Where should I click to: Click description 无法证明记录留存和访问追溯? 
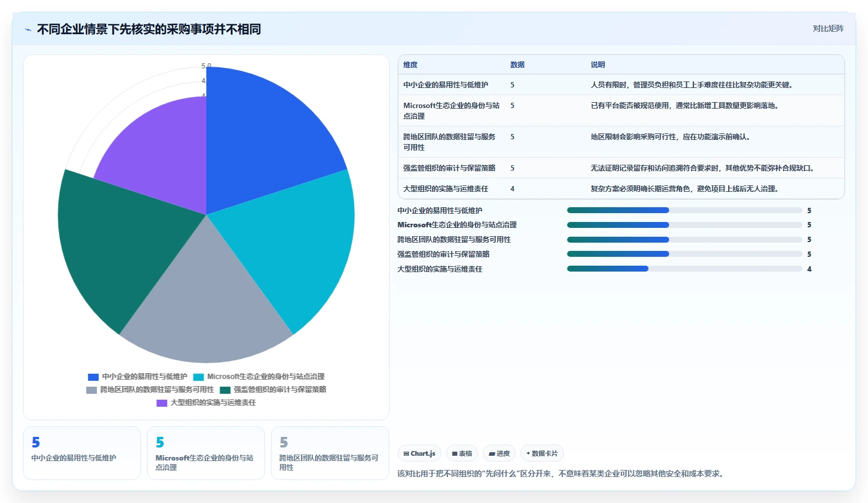tap(703, 168)
